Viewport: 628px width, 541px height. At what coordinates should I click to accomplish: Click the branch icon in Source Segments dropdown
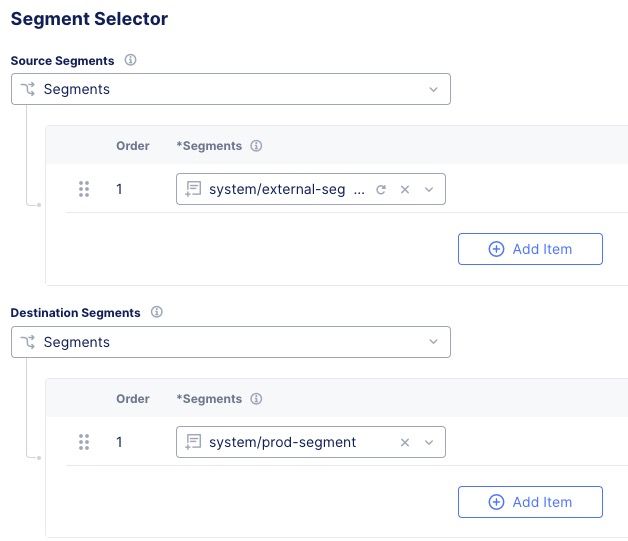28,89
